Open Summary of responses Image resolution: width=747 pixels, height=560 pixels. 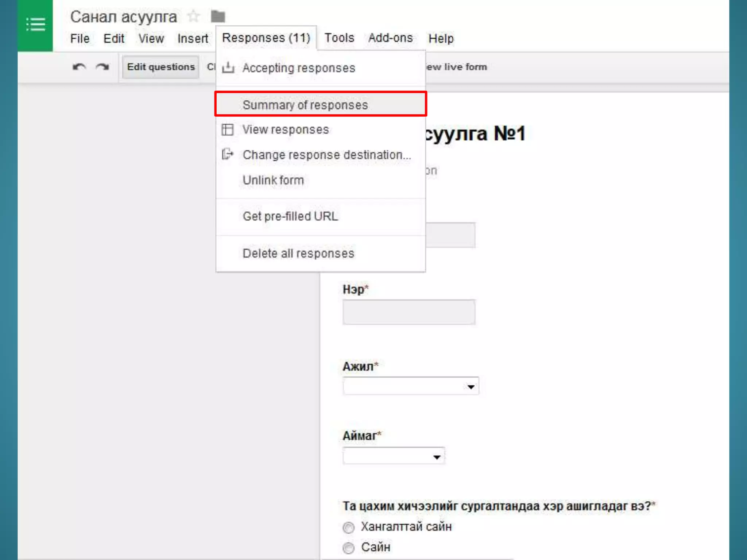[x=305, y=105]
